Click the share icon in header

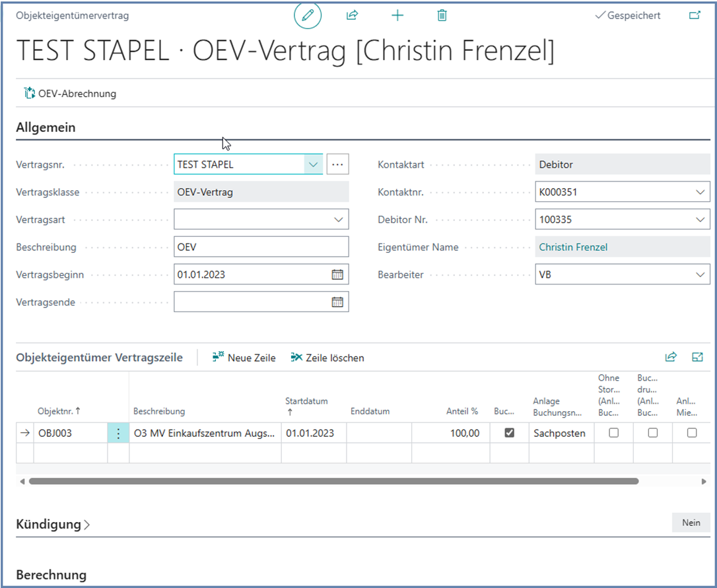pyautogui.click(x=352, y=15)
